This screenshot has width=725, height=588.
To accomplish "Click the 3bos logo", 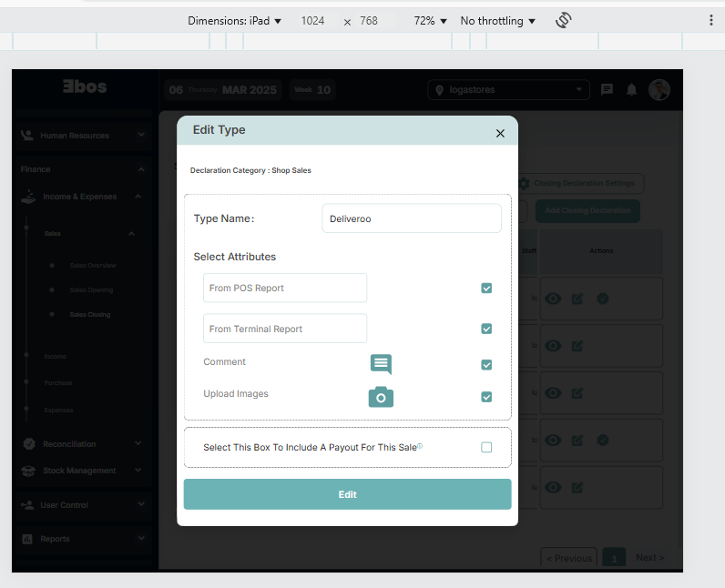I will tap(85, 86).
